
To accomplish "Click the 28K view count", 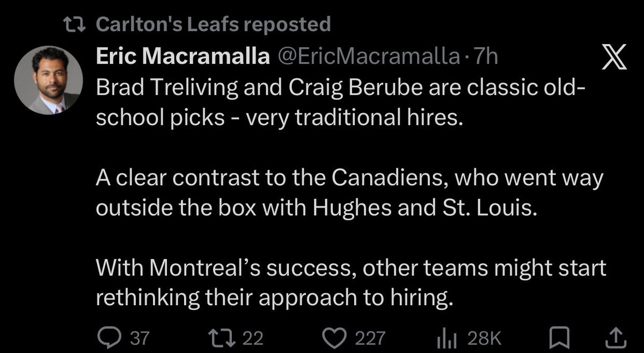I will coord(484,337).
